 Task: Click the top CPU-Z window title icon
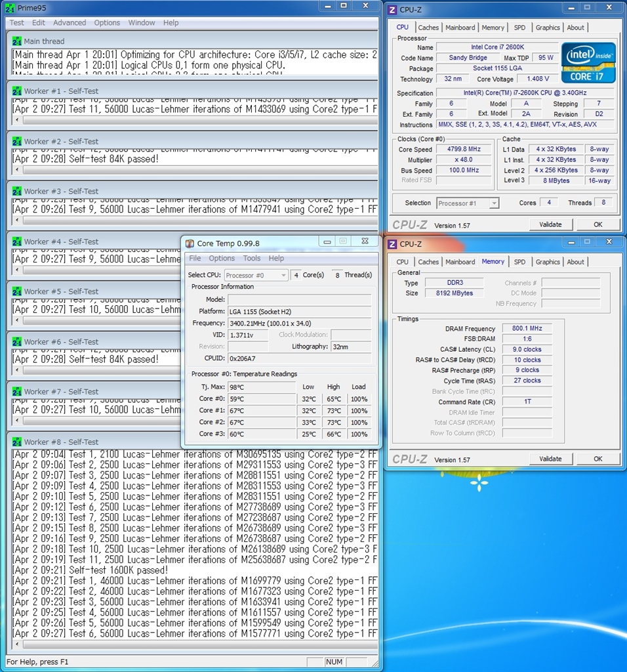tap(392, 9)
